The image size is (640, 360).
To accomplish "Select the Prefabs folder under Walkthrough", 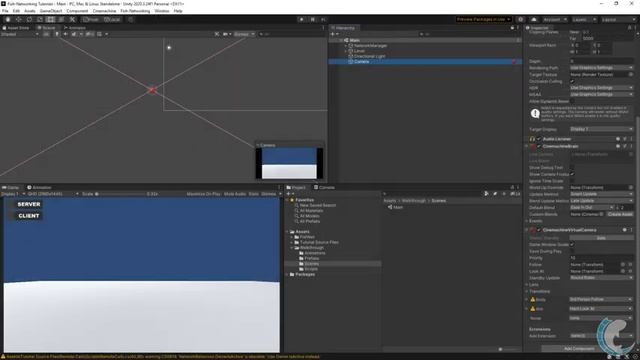I will point(311,258).
